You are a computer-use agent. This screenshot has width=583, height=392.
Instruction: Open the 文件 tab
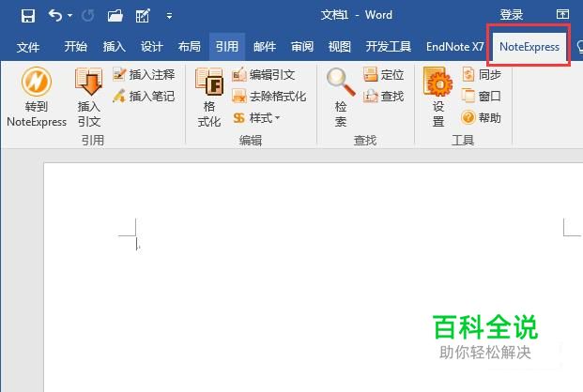(28, 47)
